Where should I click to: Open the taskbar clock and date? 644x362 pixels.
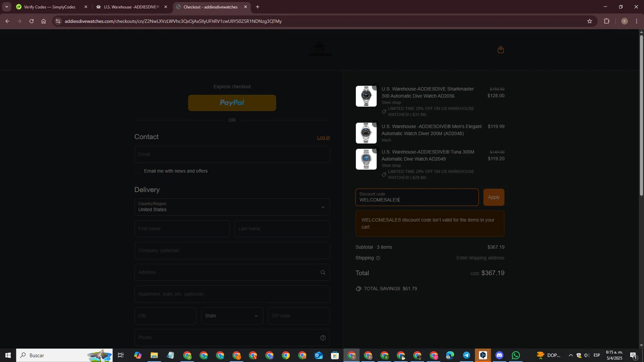coord(614,356)
